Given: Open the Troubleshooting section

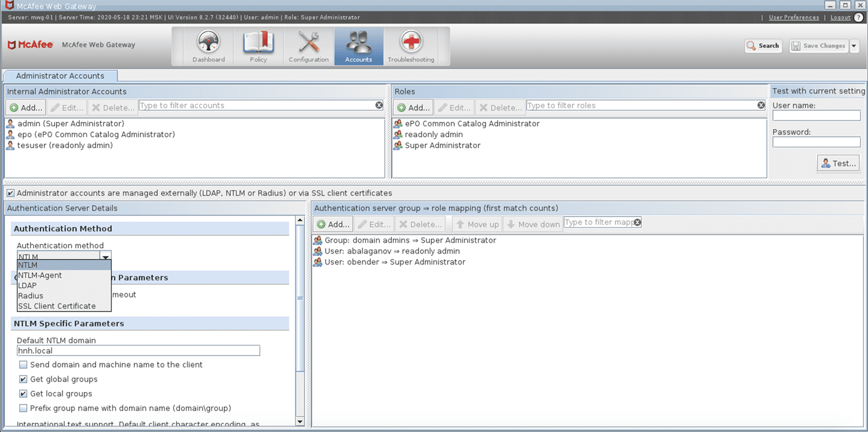Looking at the screenshot, I should point(411,46).
